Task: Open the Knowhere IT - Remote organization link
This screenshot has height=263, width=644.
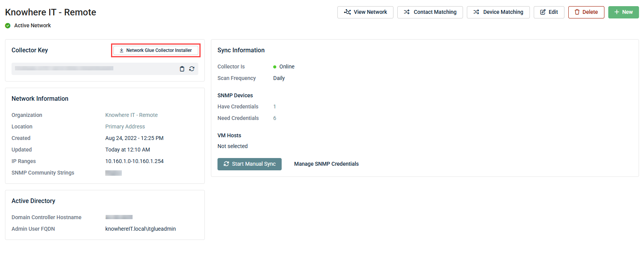Action: tap(131, 115)
